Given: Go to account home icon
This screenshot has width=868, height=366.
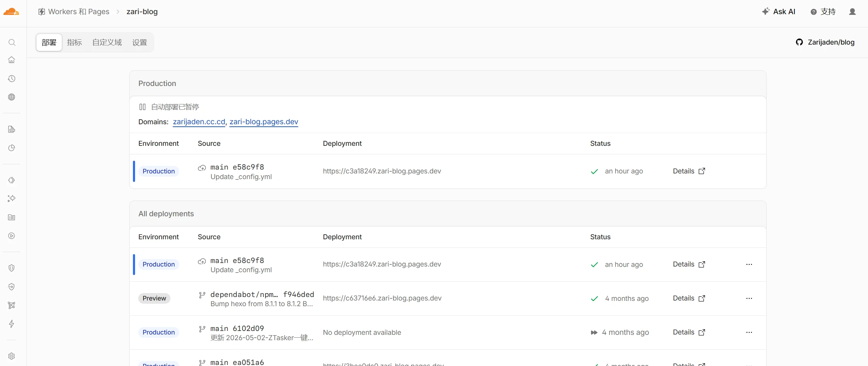Looking at the screenshot, I should point(12,60).
